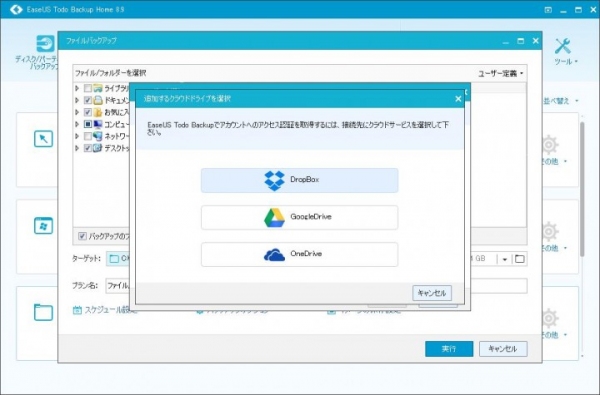
Task: Open the 並べ替え sort dropdown
Action: [560, 101]
